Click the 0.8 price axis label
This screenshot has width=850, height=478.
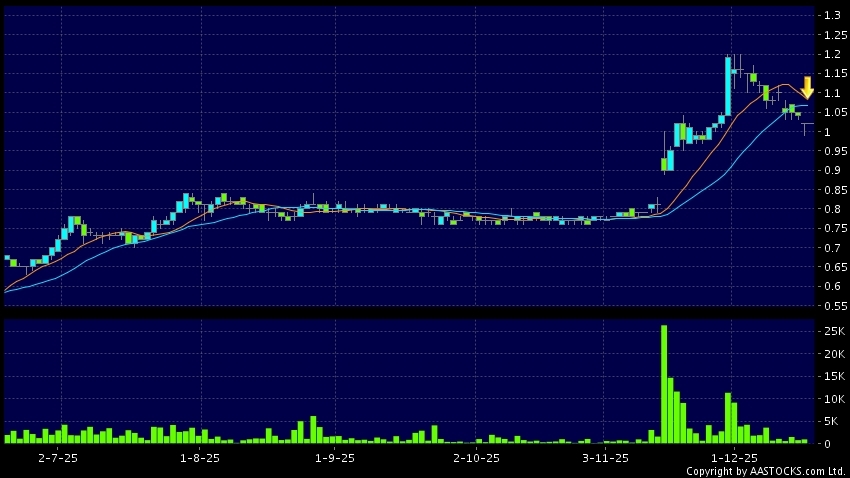pyautogui.click(x=830, y=209)
